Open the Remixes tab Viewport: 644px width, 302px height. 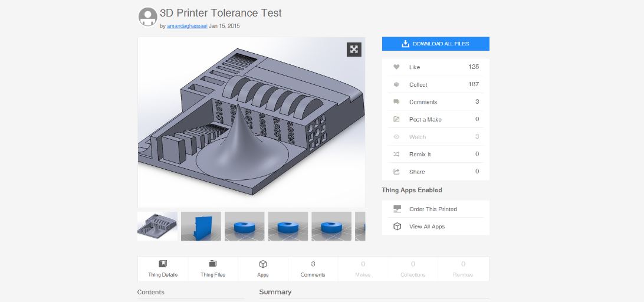pos(464,269)
